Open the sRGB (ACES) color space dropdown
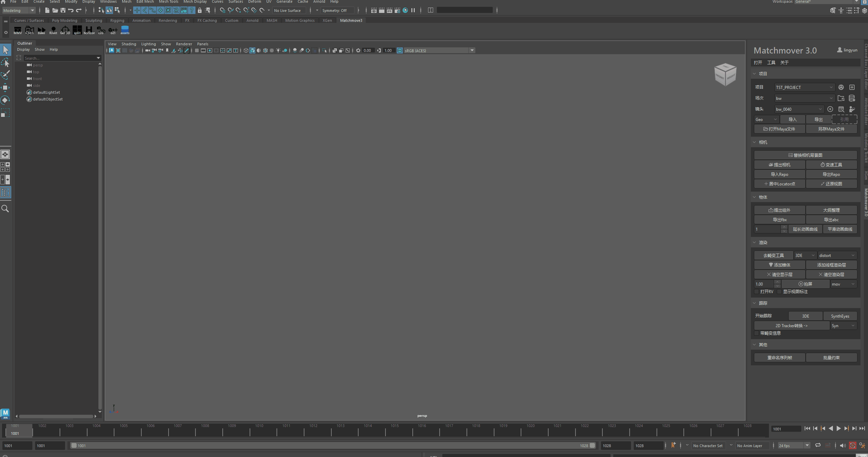 pyautogui.click(x=472, y=50)
